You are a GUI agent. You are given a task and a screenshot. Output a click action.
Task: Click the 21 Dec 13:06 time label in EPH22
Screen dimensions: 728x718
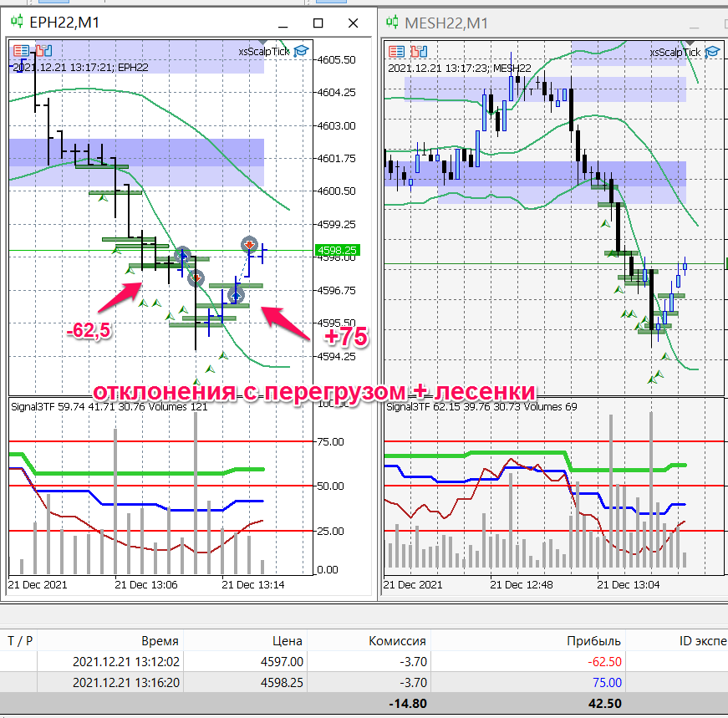click(x=146, y=585)
